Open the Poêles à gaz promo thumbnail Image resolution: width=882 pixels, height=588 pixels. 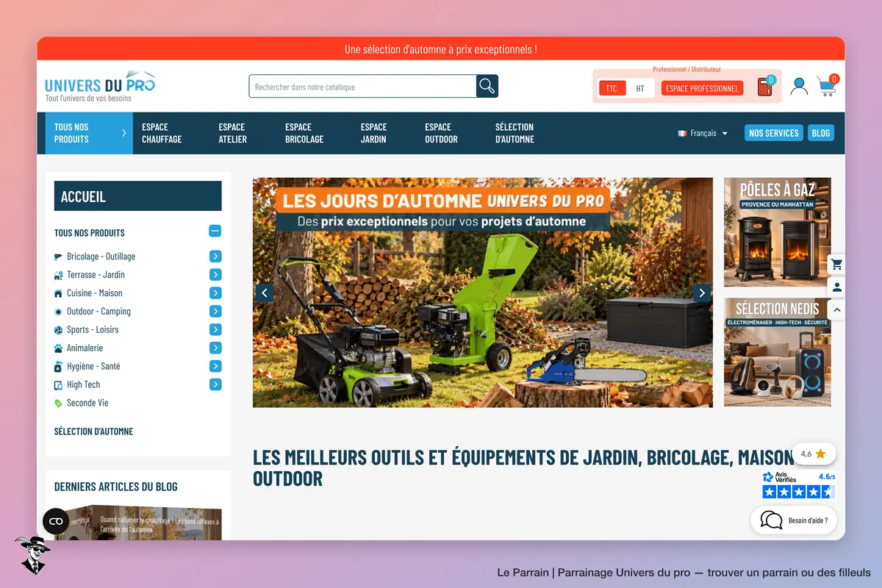(777, 232)
